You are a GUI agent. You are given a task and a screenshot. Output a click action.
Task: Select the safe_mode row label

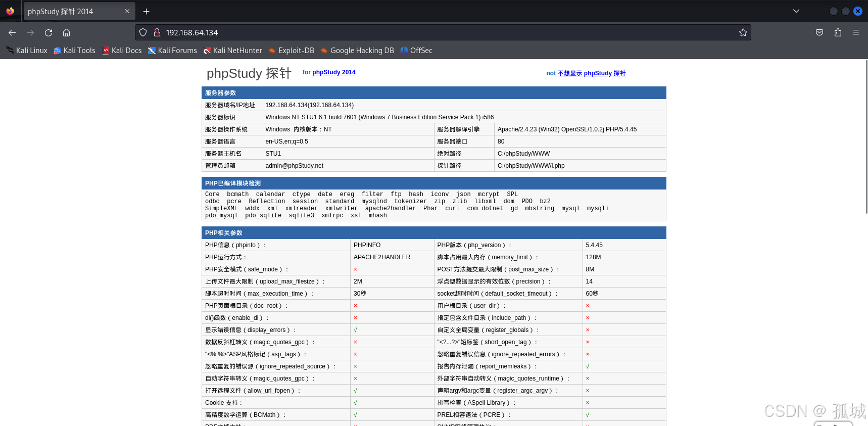click(247, 269)
